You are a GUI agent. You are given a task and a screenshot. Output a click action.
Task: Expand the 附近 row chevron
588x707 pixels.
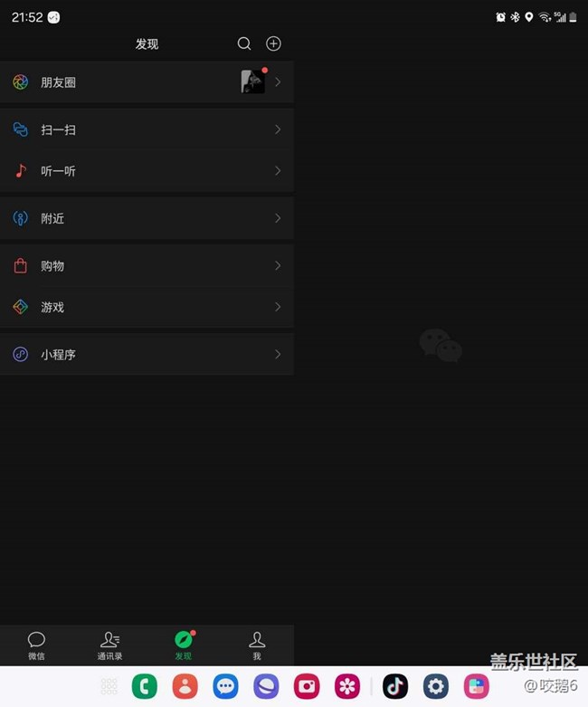278,218
